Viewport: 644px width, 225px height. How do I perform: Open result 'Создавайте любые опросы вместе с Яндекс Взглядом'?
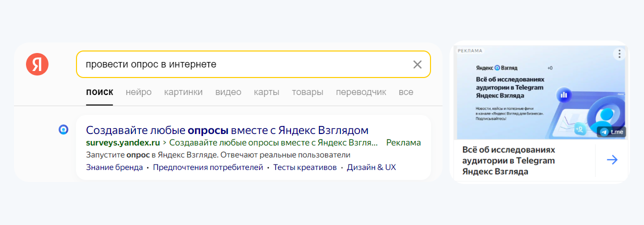click(x=227, y=130)
